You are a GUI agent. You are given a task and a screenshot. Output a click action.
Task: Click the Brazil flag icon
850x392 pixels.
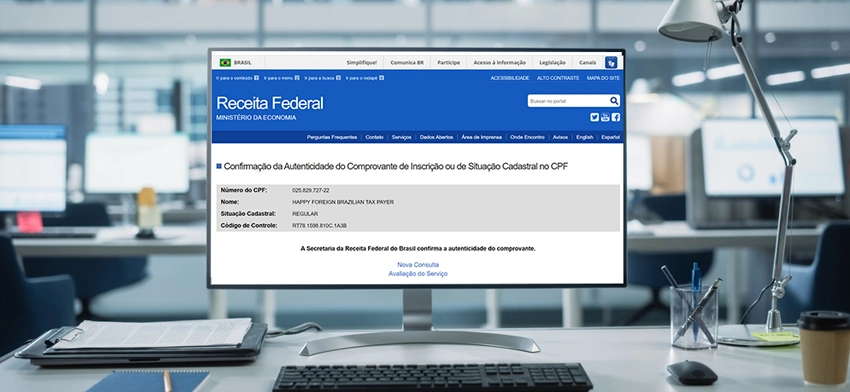click(x=225, y=62)
